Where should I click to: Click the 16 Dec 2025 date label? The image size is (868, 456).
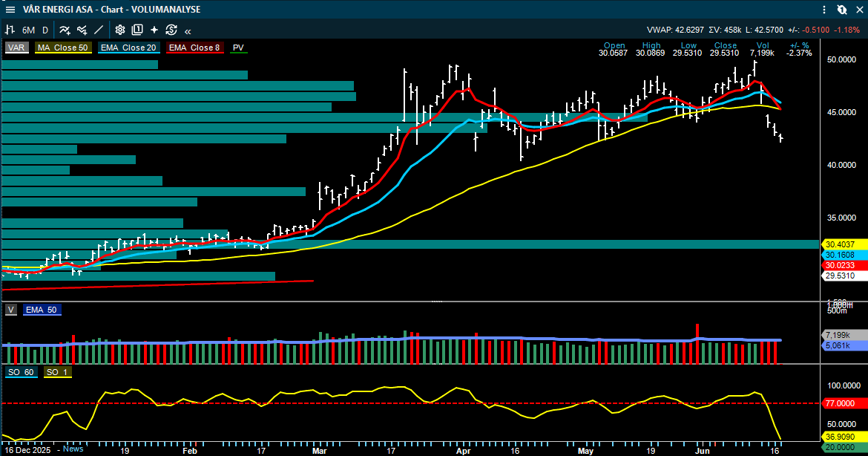tap(28, 449)
